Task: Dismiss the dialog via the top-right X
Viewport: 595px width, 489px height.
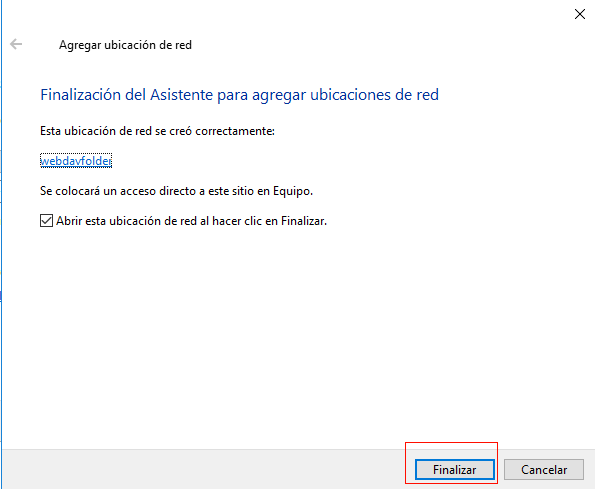Action: click(579, 14)
